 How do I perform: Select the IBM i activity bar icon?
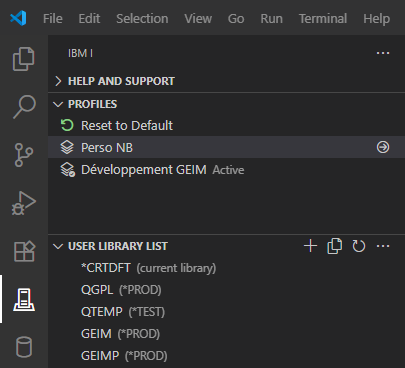(24, 299)
